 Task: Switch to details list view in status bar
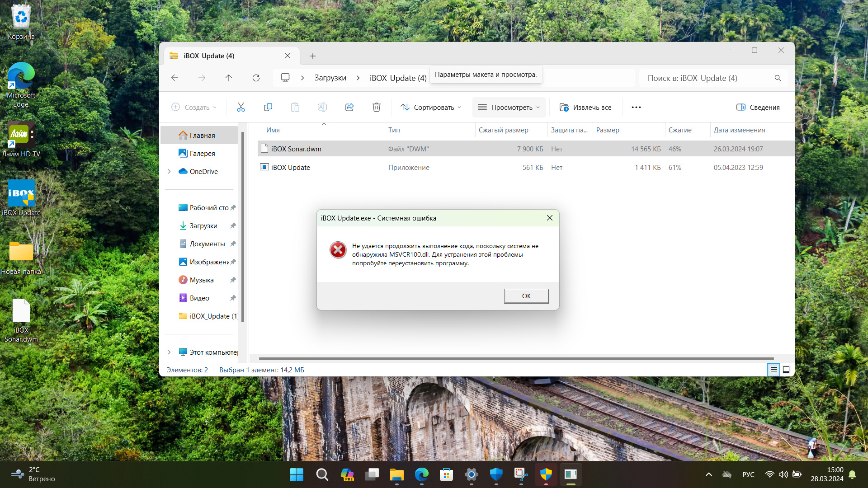(x=774, y=370)
